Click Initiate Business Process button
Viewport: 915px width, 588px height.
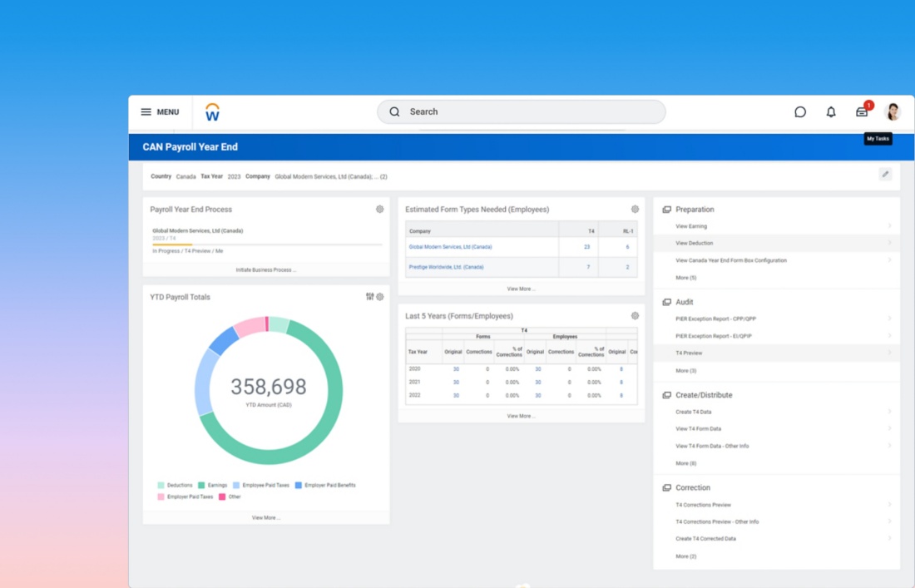click(265, 270)
